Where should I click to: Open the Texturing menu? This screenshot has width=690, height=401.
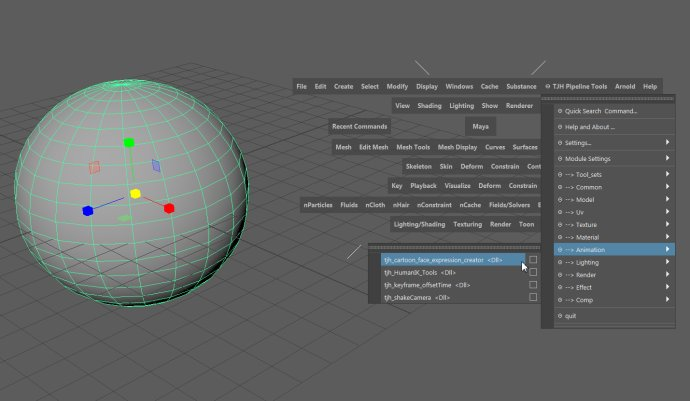click(467, 224)
